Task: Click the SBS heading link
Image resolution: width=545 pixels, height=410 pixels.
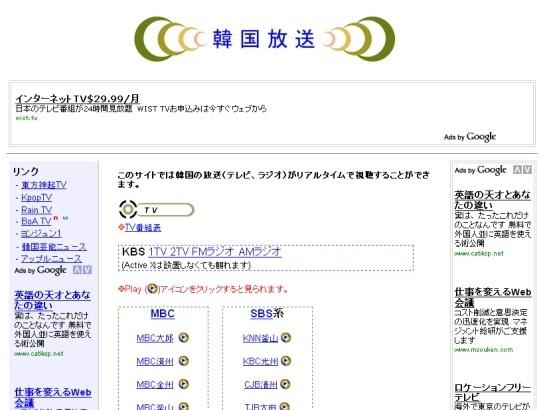Action: [x=261, y=314]
